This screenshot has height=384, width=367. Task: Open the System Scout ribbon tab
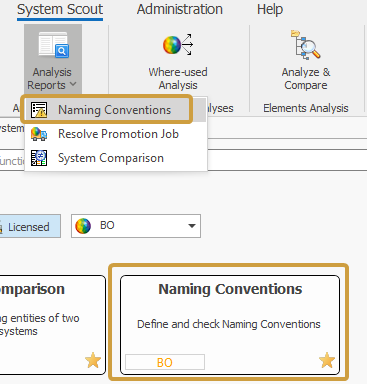pos(60,10)
